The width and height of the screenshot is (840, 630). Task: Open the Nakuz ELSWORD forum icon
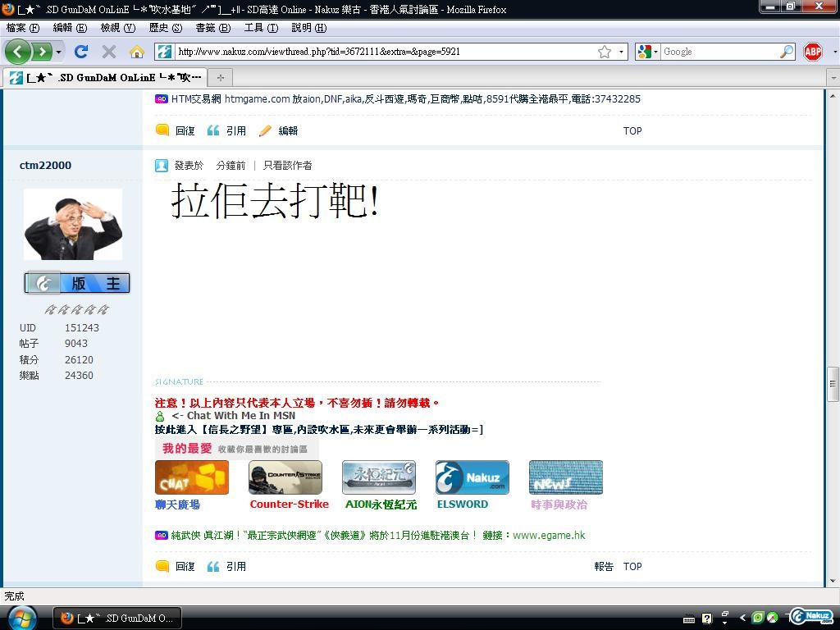point(472,477)
